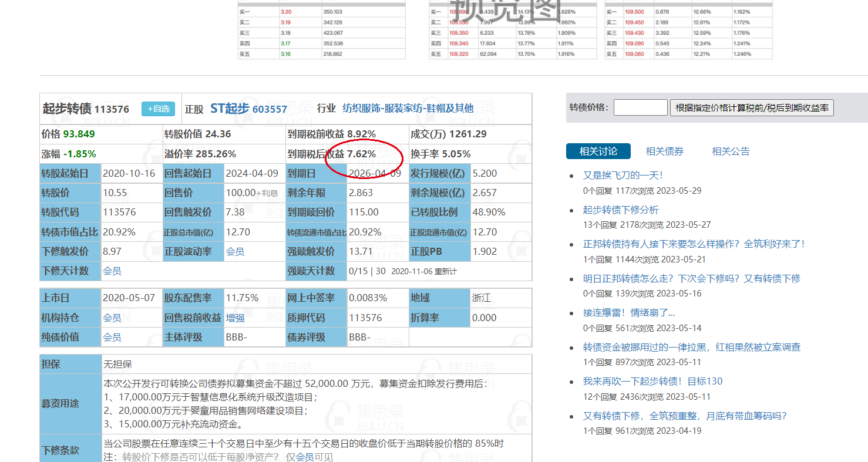Select 423.067 in top quote table

[x=333, y=32]
